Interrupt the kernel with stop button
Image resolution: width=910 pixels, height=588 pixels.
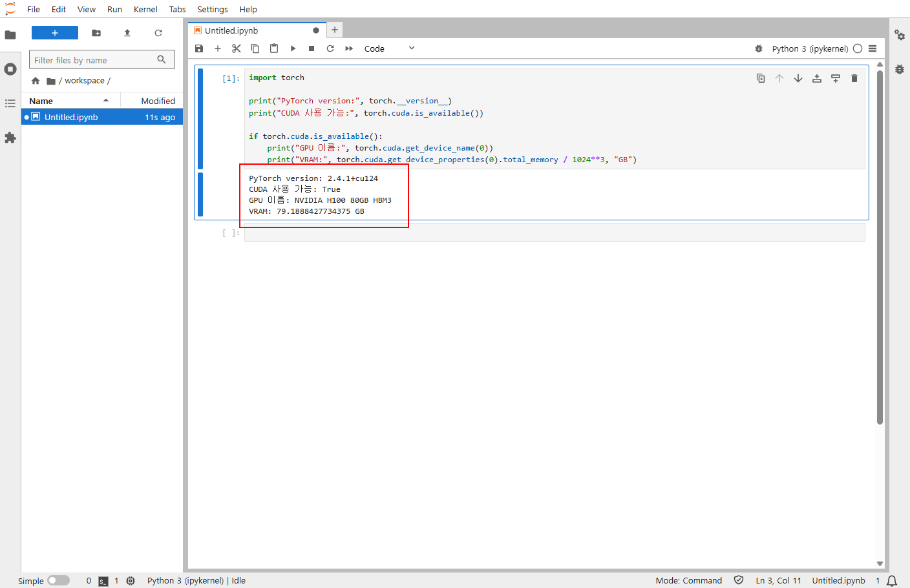click(x=312, y=48)
